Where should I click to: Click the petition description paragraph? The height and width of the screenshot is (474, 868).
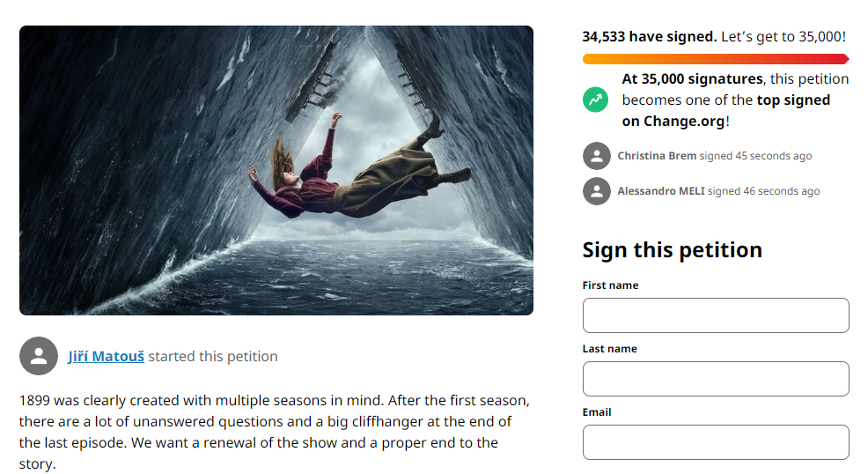pos(275,432)
